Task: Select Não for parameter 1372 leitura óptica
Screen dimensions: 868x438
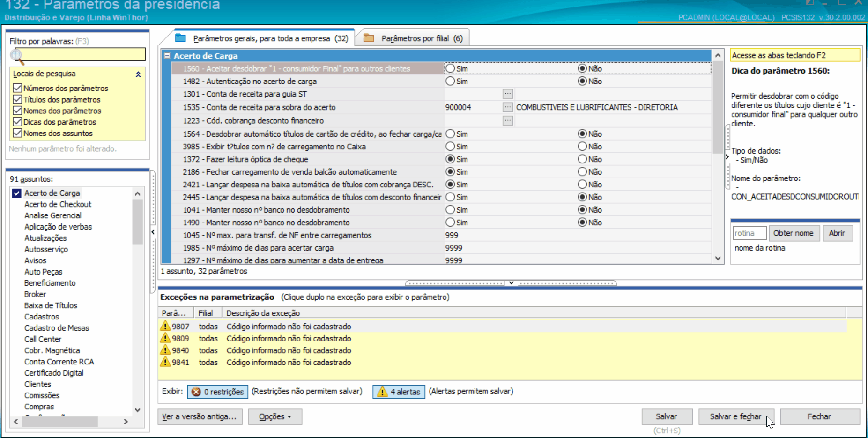Action: 582,159
